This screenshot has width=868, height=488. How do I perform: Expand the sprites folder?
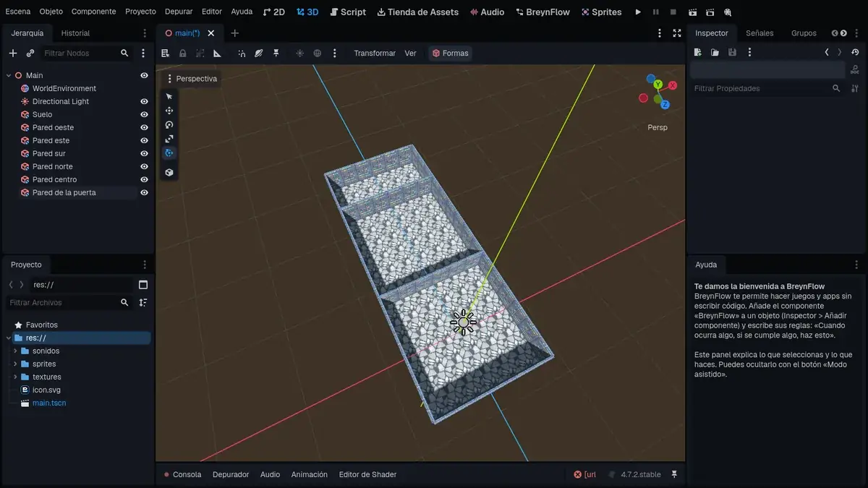15,364
